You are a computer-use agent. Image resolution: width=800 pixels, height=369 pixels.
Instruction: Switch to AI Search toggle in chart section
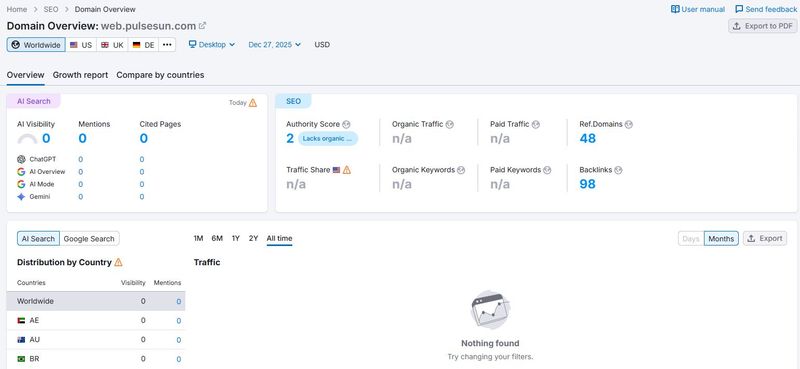(38, 238)
